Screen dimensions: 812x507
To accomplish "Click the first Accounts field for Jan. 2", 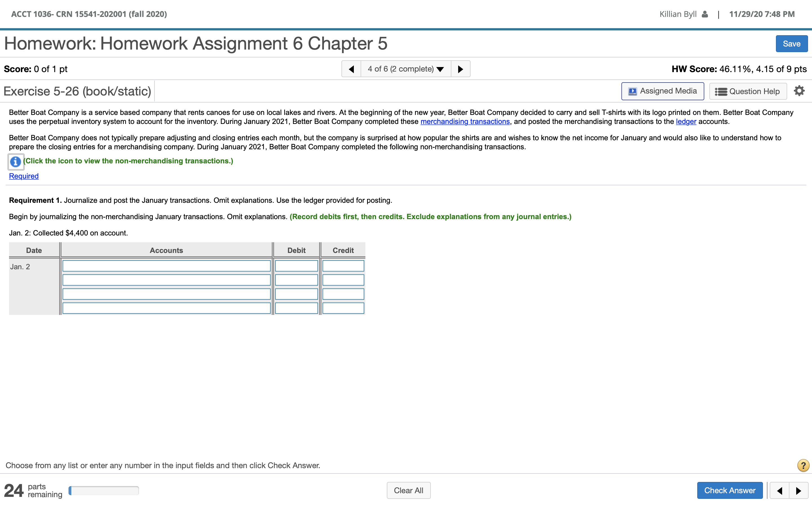I will (166, 266).
